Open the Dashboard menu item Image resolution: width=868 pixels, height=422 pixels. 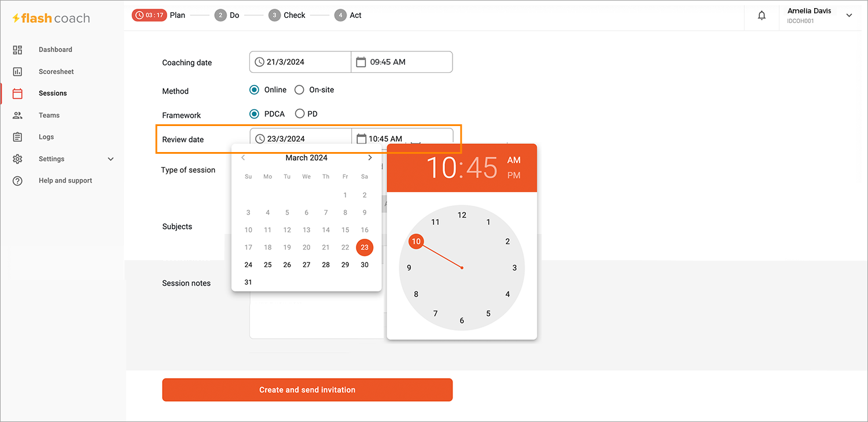pyautogui.click(x=56, y=50)
